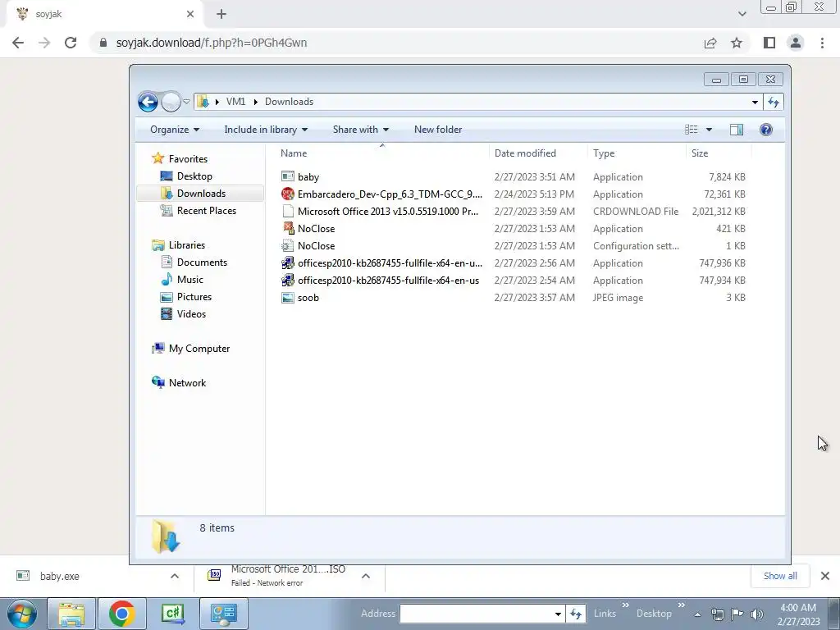This screenshot has width=840, height=630.
Task: Select the Microsoft Office 2013 CRDOWNLOAD file icon
Action: (x=288, y=211)
